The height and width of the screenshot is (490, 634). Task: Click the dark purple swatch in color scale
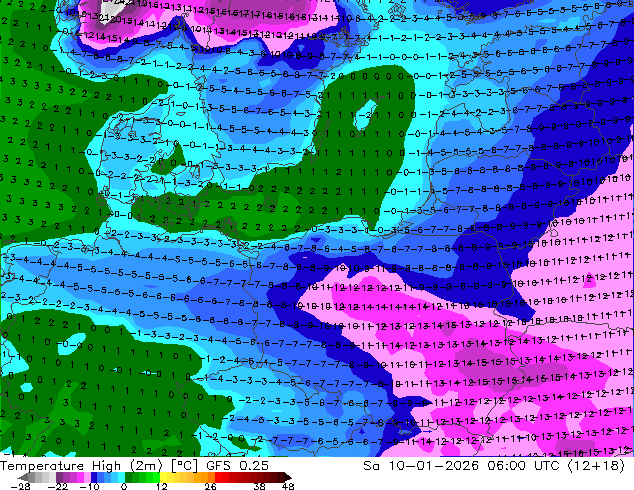[59, 477]
